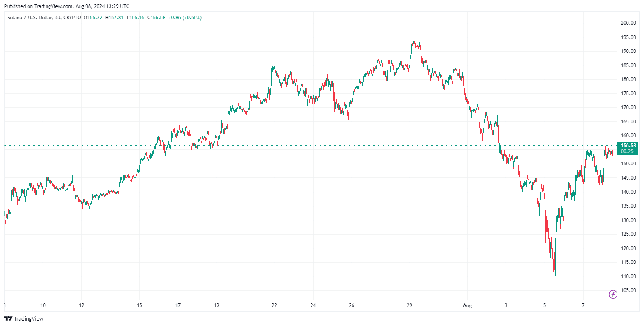Click the 135.00 price axis label
Viewport: 644px width, 326px height.
click(x=628, y=206)
